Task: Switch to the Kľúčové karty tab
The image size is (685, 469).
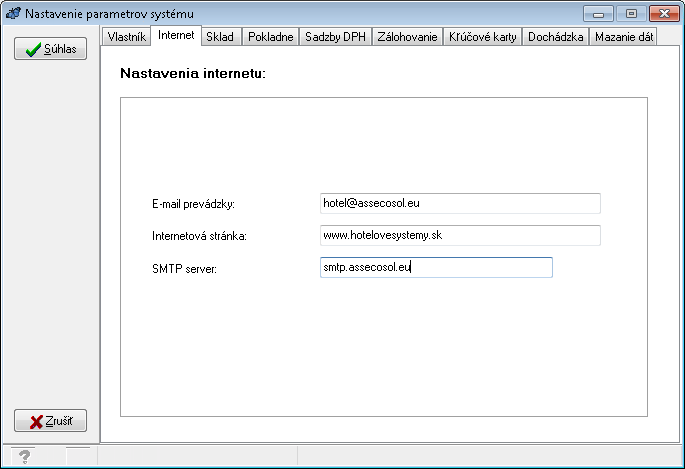Action: [x=482, y=37]
